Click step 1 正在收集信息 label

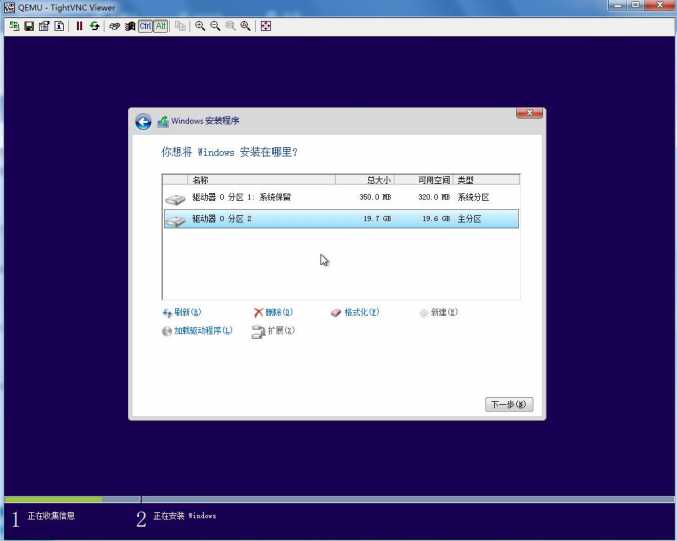(51, 516)
